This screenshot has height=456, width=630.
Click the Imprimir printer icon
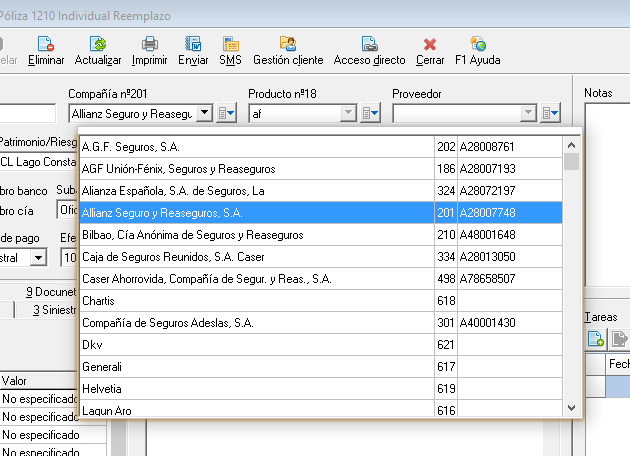point(149,44)
